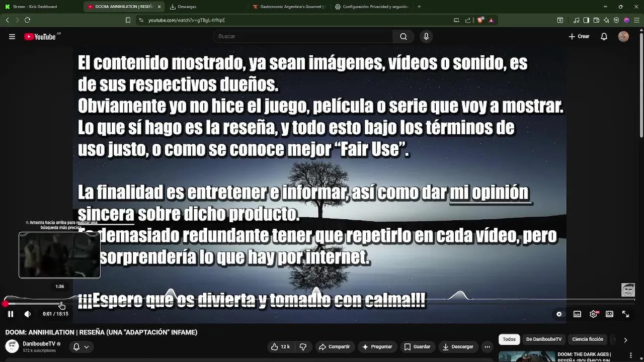Open video settings gear menu
Image resolution: width=644 pixels, height=362 pixels.
tap(593, 314)
